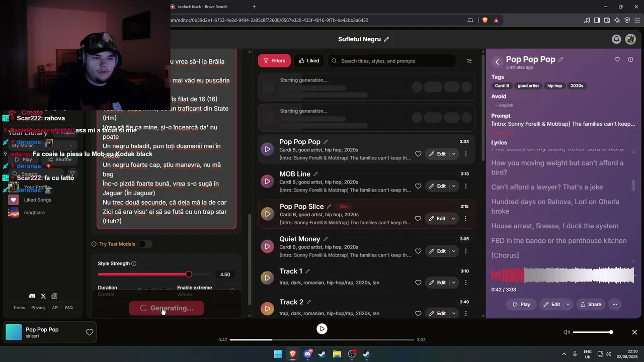Rename Track 1 using pencil icon
The height and width of the screenshot is (362, 644).
point(308,271)
